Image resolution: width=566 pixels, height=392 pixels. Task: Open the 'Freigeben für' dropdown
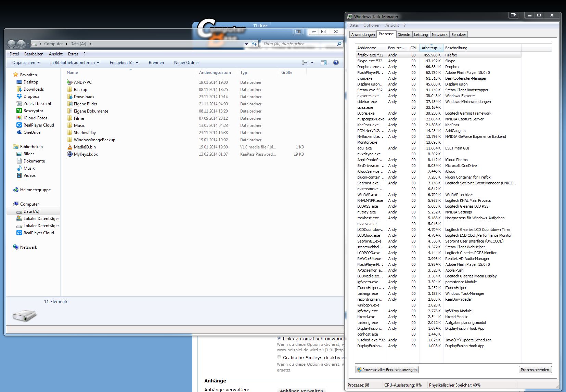click(124, 63)
